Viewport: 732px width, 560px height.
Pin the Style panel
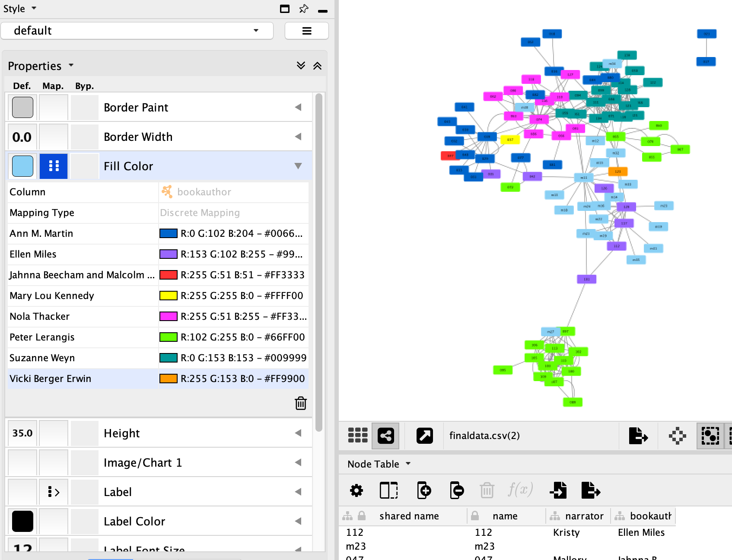[x=304, y=9]
